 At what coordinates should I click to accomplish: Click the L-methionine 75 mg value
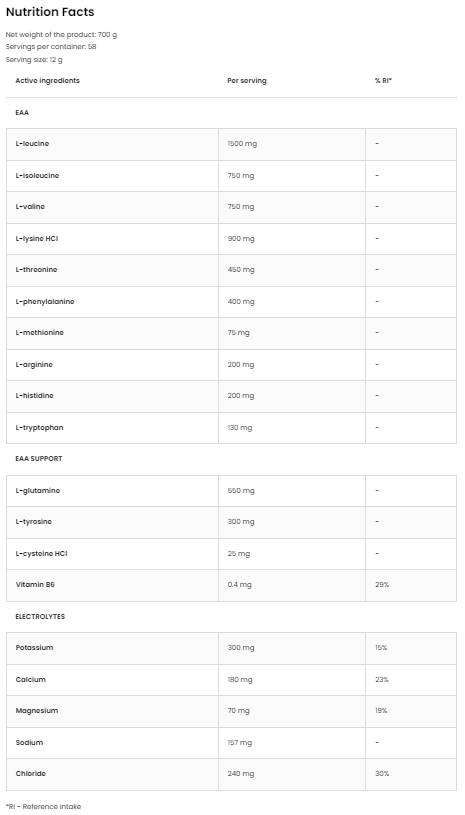(x=238, y=333)
